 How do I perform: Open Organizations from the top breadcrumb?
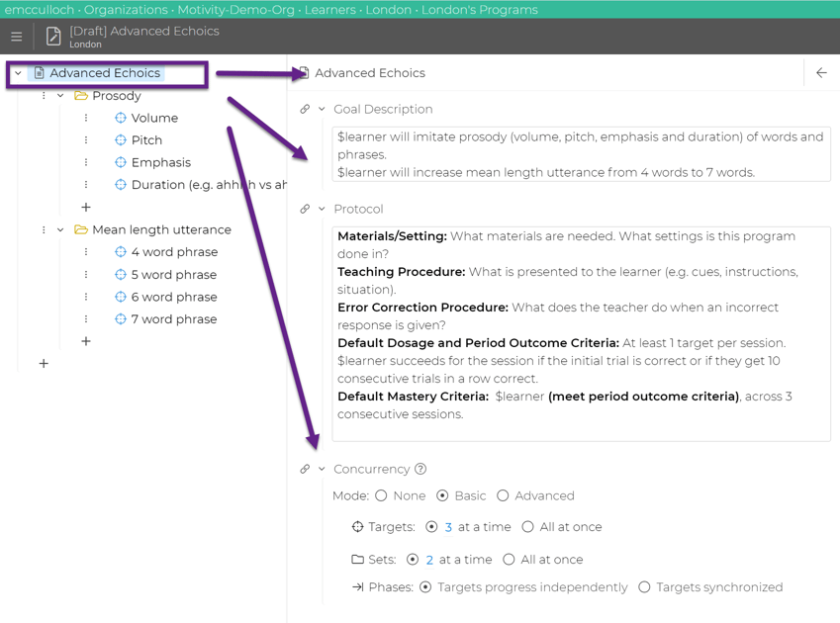pos(124,8)
